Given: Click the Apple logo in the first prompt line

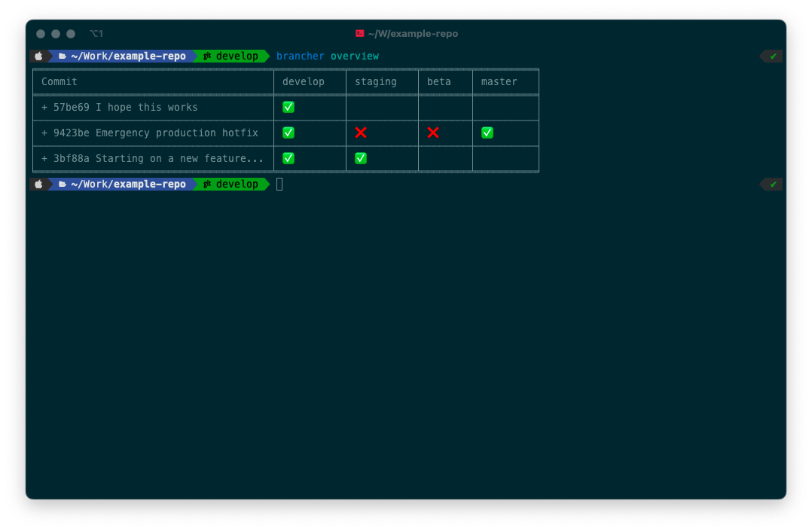Looking at the screenshot, I should click(39, 56).
